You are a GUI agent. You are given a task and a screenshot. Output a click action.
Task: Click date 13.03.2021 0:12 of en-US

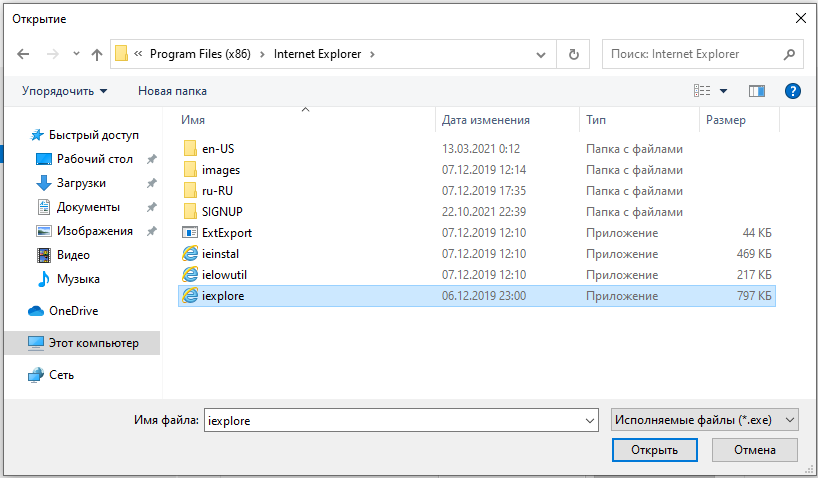pos(480,149)
